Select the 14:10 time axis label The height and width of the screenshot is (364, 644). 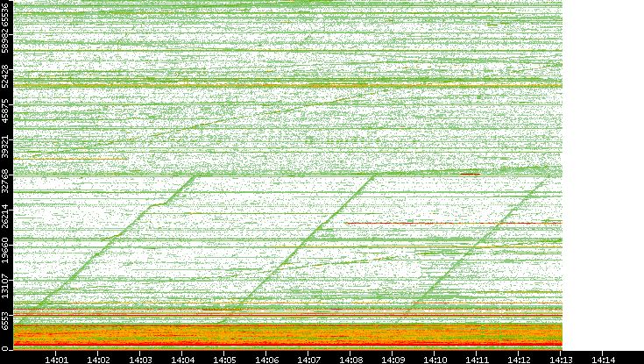(x=435, y=360)
